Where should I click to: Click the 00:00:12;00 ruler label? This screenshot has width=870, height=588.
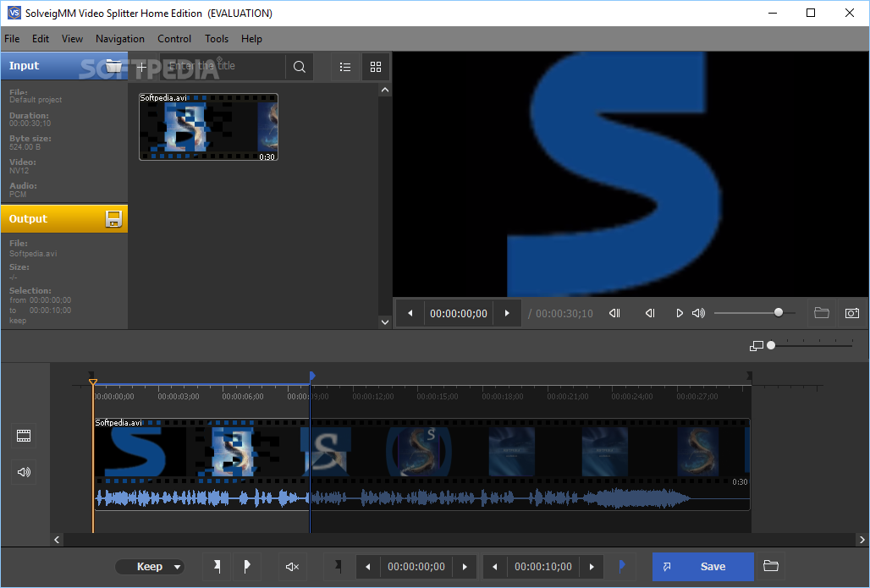373,397
